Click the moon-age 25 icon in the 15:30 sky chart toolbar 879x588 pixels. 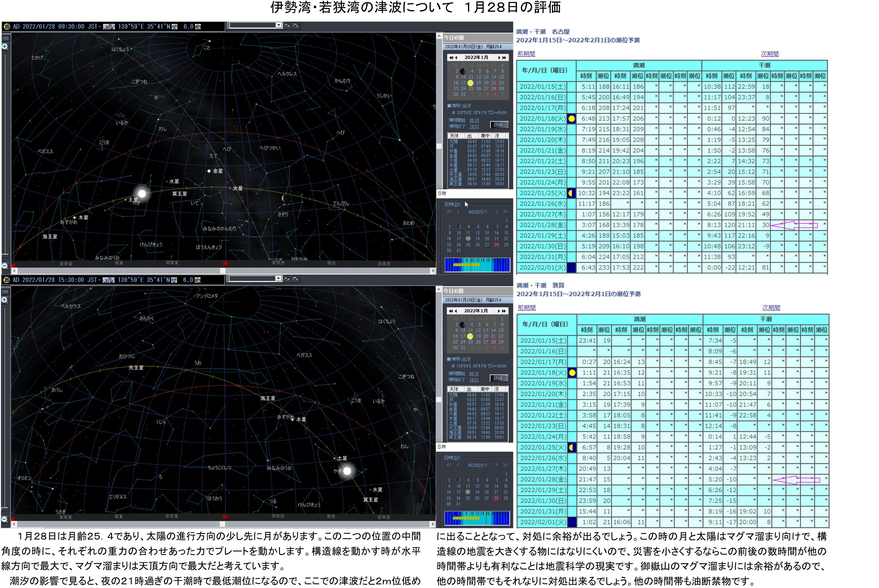6,280
